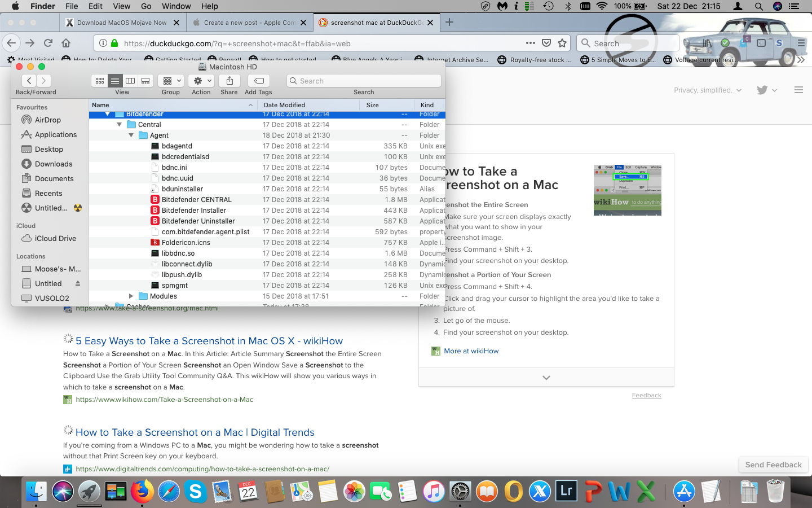Switch to Create a new post tab
This screenshot has height=508, width=812.
click(x=250, y=23)
